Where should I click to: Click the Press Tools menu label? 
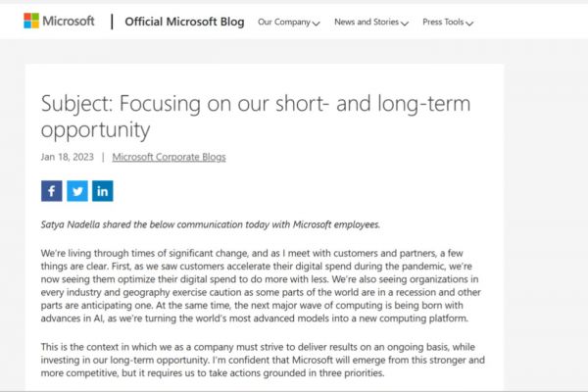coord(443,22)
